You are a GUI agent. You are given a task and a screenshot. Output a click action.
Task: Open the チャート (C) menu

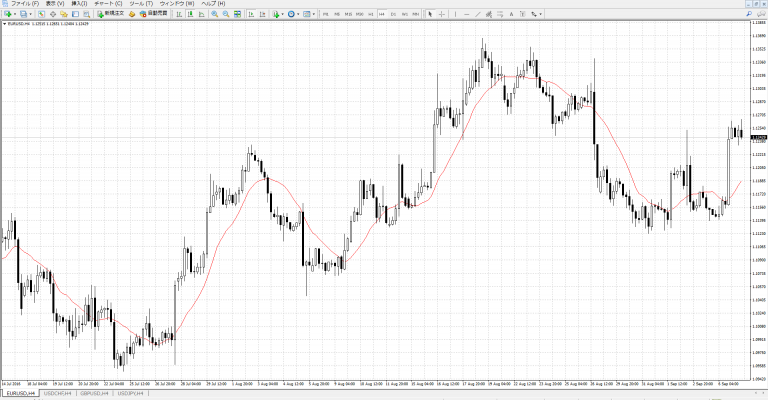pyautogui.click(x=108, y=4)
